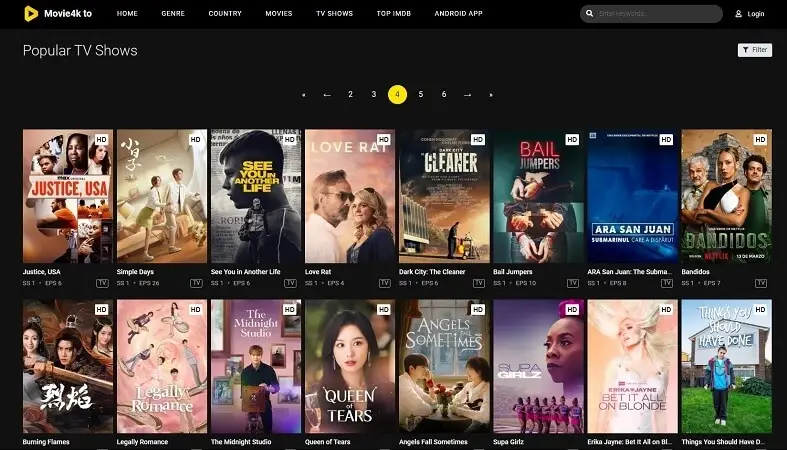Focus the Enter keywords search field
The image size is (787, 450).
(x=651, y=14)
